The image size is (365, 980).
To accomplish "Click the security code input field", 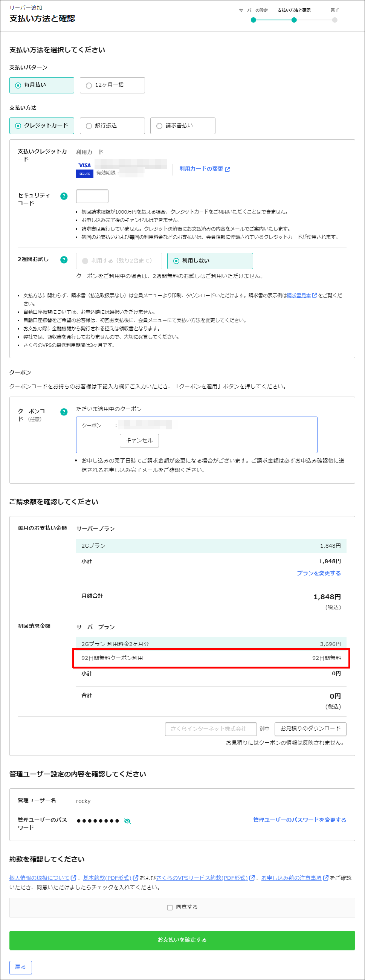I will click(92, 196).
